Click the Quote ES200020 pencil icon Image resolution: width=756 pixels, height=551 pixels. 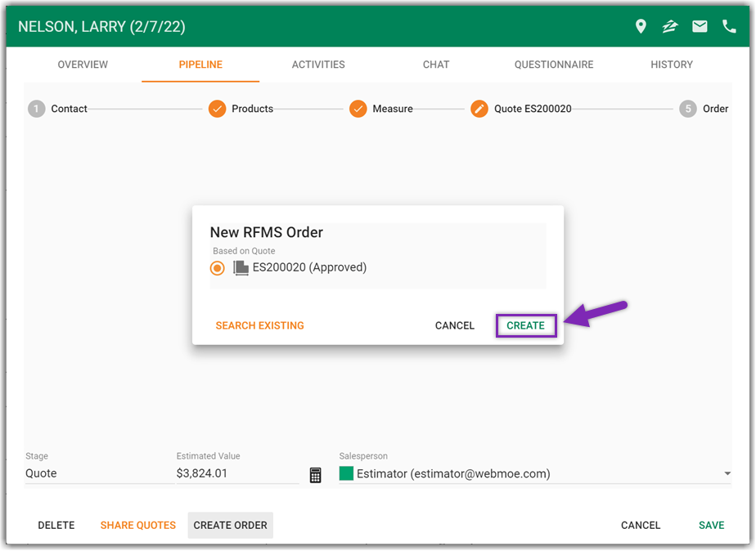point(479,109)
